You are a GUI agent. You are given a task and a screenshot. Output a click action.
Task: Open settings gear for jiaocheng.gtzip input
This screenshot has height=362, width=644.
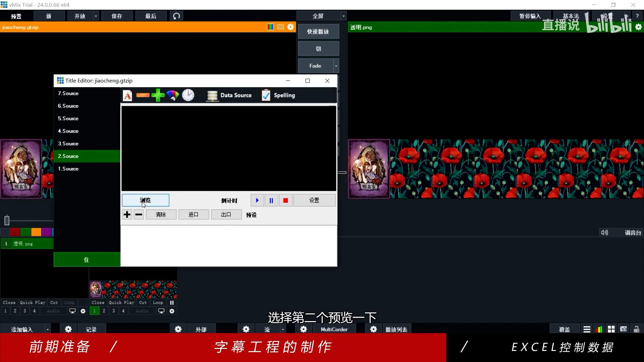pyautogui.click(x=290, y=27)
